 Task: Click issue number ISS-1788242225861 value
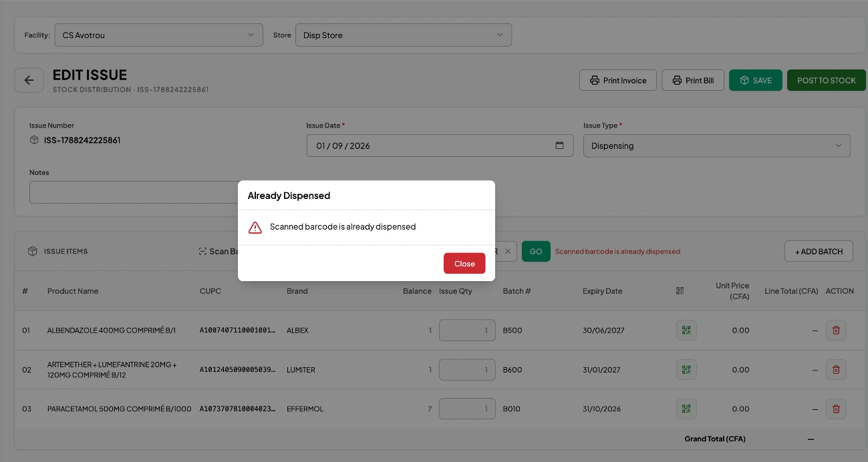pyautogui.click(x=82, y=140)
